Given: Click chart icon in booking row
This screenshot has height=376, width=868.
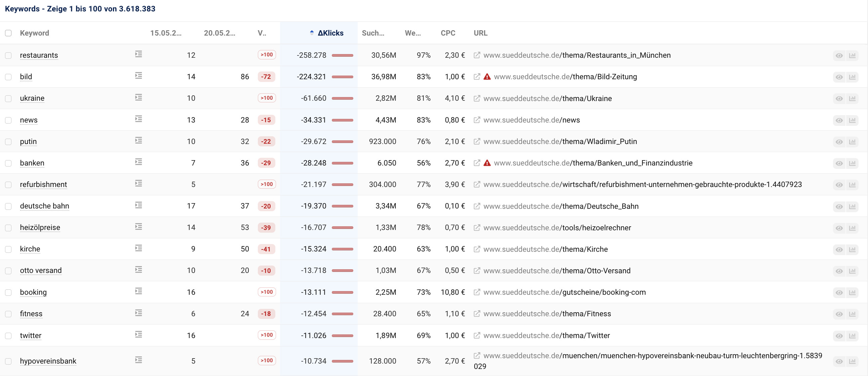Looking at the screenshot, I should (852, 292).
